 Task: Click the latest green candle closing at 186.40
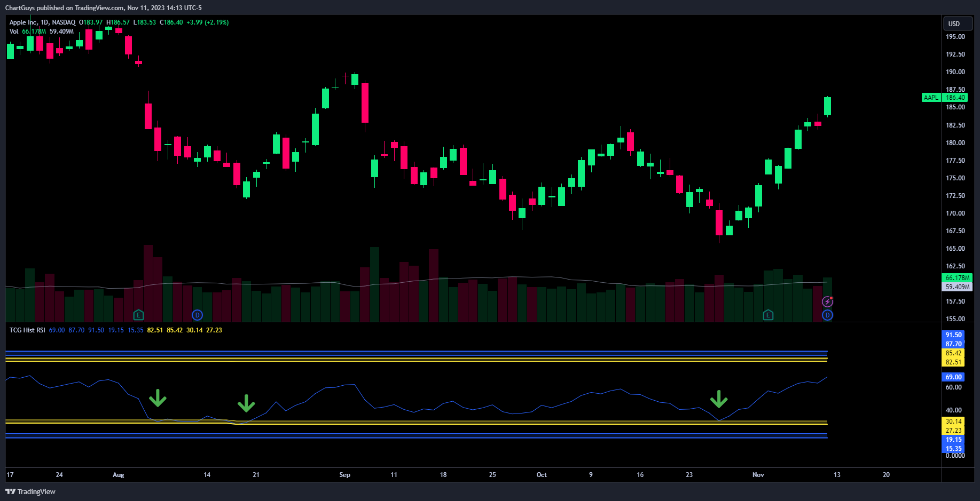[827, 106]
